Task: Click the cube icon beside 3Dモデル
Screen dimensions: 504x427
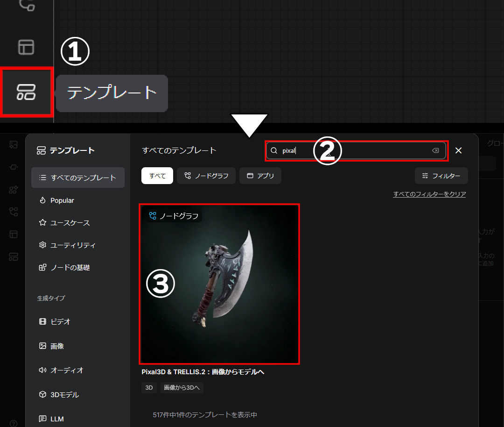Action: coord(42,394)
